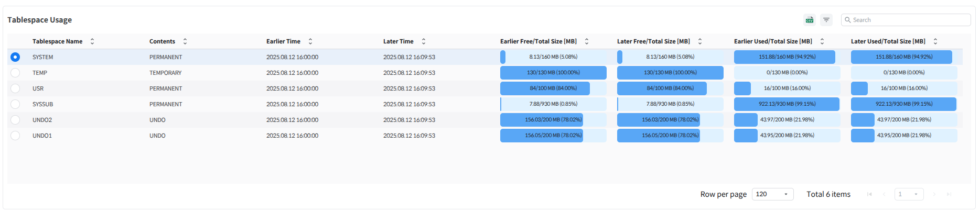980x212 pixels.
Task: Sort by Later Time column arrows
Action: [x=424, y=41]
